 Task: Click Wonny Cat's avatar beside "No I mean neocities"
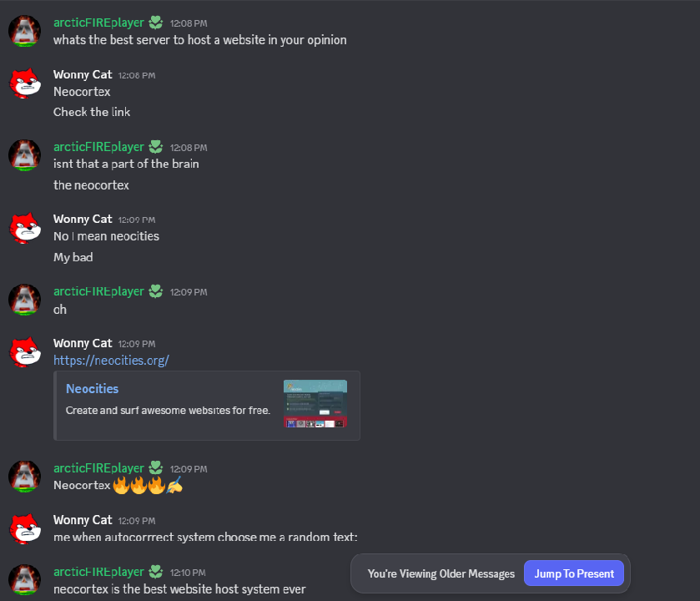click(x=25, y=227)
